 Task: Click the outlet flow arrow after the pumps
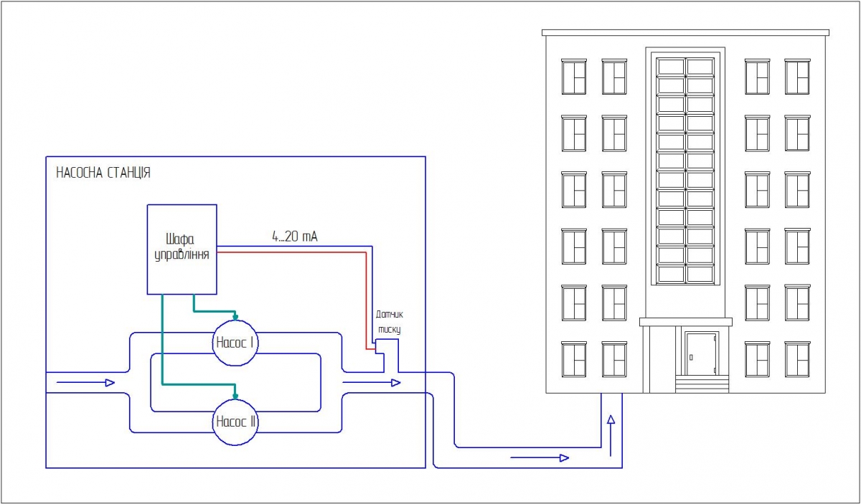point(371,383)
